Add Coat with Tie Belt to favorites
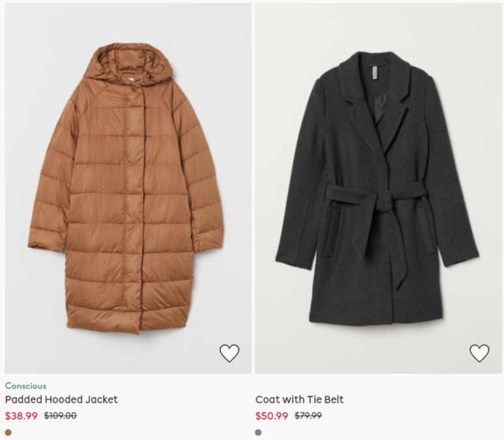The height and width of the screenshot is (440, 504). tap(479, 353)
